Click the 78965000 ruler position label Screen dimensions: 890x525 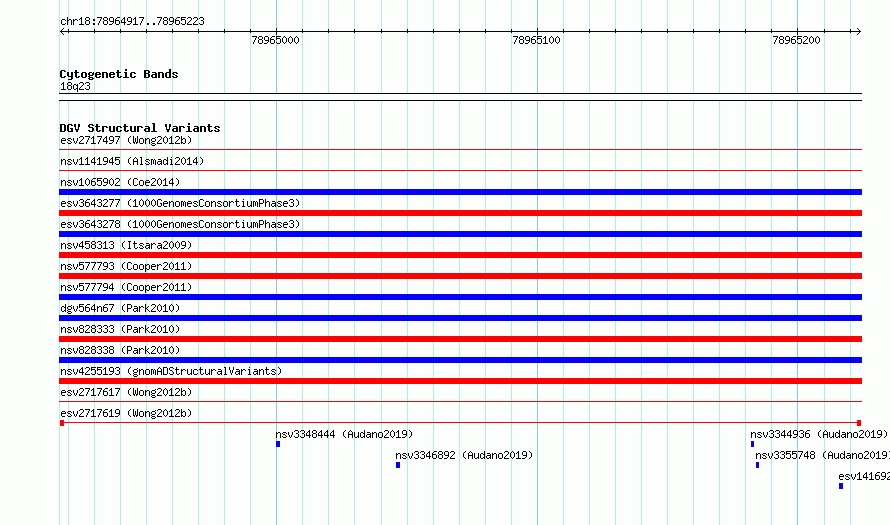[x=275, y=40]
